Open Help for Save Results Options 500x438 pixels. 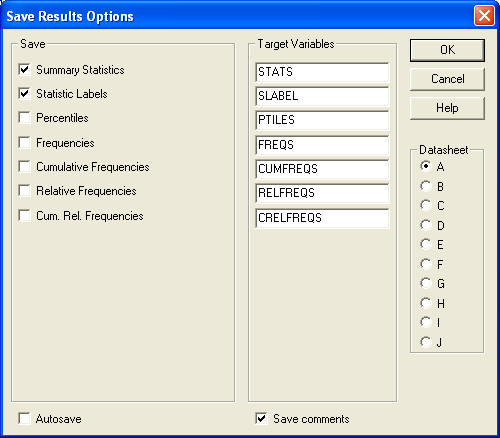pyautogui.click(x=447, y=108)
